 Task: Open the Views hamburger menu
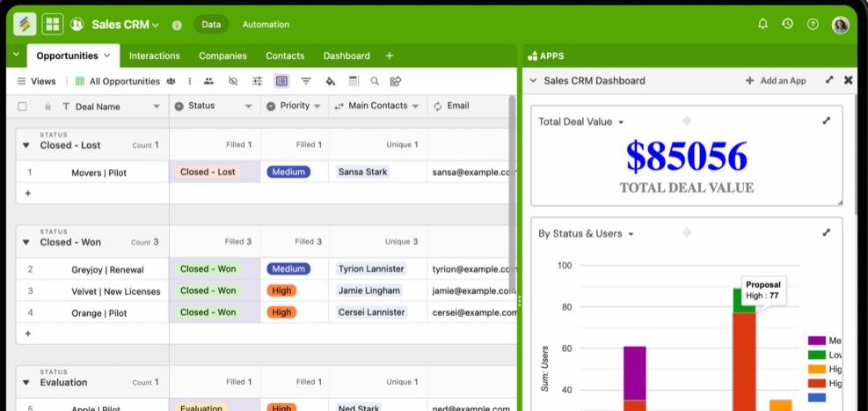pos(22,82)
